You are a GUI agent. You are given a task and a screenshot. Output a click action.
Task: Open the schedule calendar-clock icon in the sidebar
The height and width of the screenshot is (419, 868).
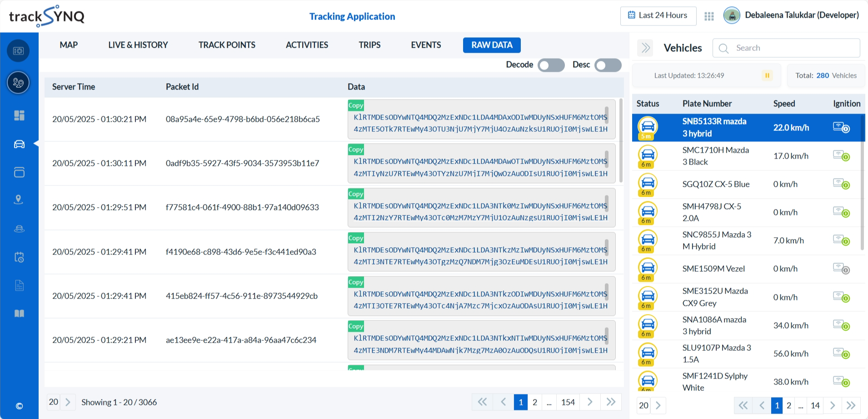tap(19, 257)
